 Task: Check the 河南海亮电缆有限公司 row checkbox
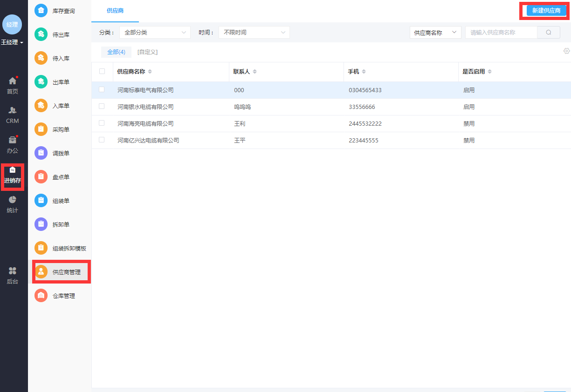tap(102, 123)
